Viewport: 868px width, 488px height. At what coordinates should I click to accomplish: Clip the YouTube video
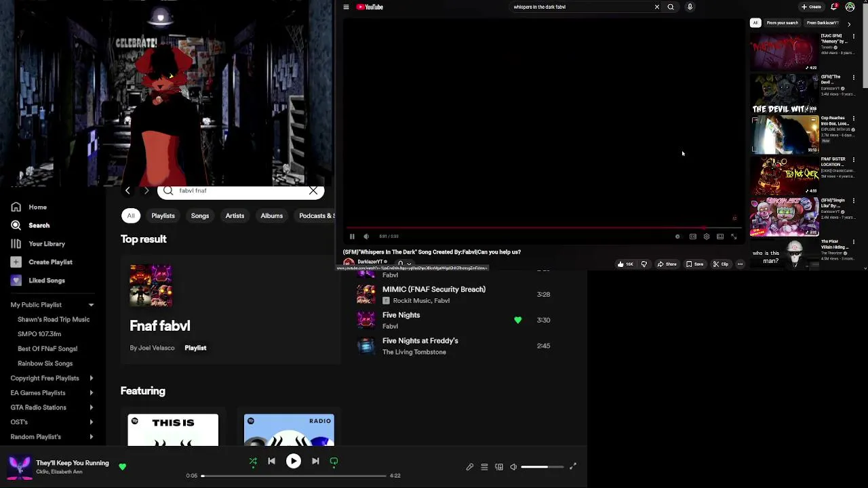(x=720, y=264)
